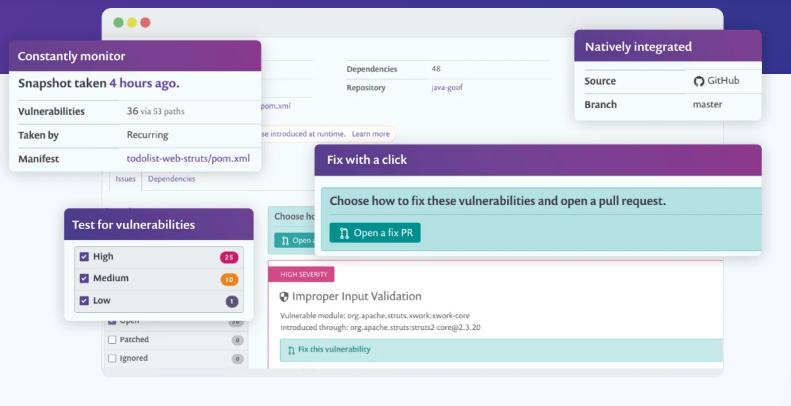Open the java-goof repository link
The height and width of the screenshot is (406, 791).
pyautogui.click(x=446, y=88)
